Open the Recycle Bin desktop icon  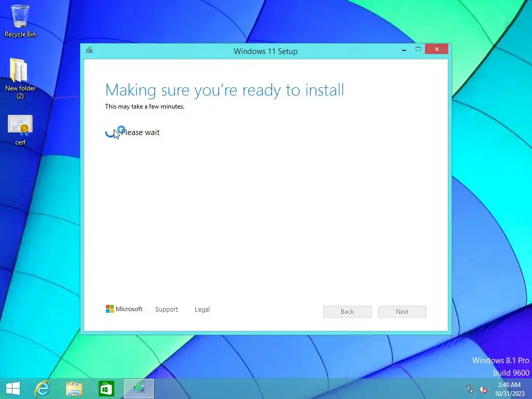pyautogui.click(x=20, y=20)
